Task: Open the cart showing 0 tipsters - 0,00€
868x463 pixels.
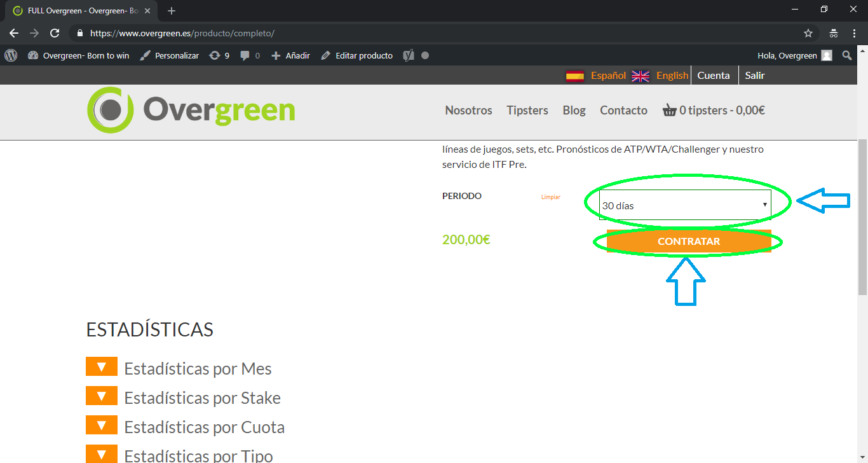Action: [714, 110]
